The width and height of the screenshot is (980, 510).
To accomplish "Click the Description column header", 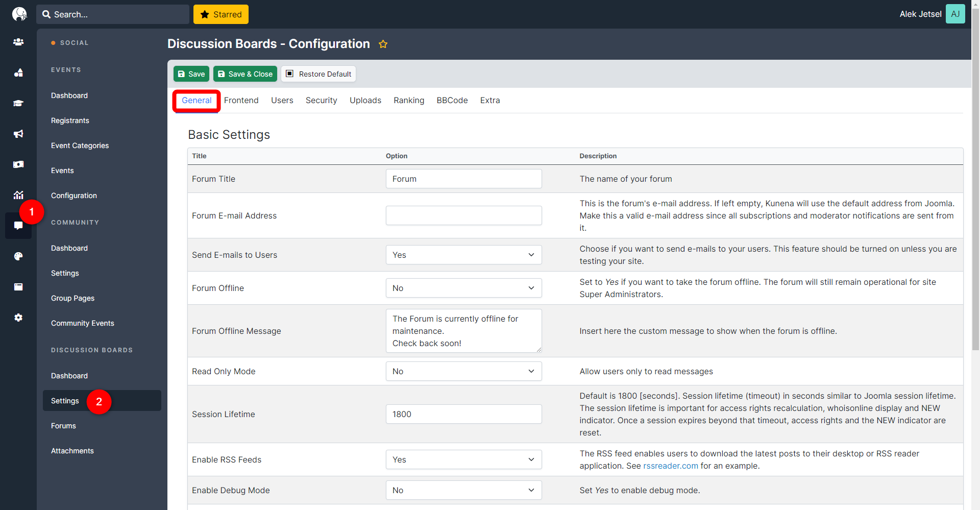I will (x=598, y=156).
